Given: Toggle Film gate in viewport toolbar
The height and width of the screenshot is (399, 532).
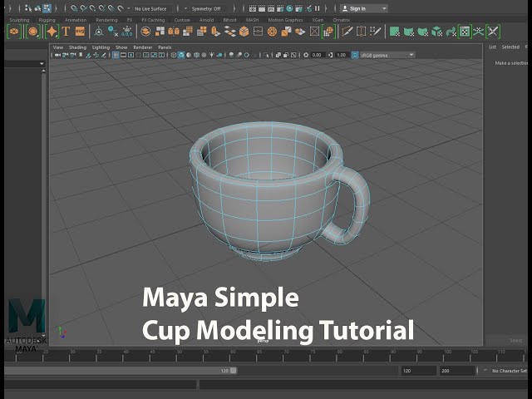Looking at the screenshot, I should (123, 55).
